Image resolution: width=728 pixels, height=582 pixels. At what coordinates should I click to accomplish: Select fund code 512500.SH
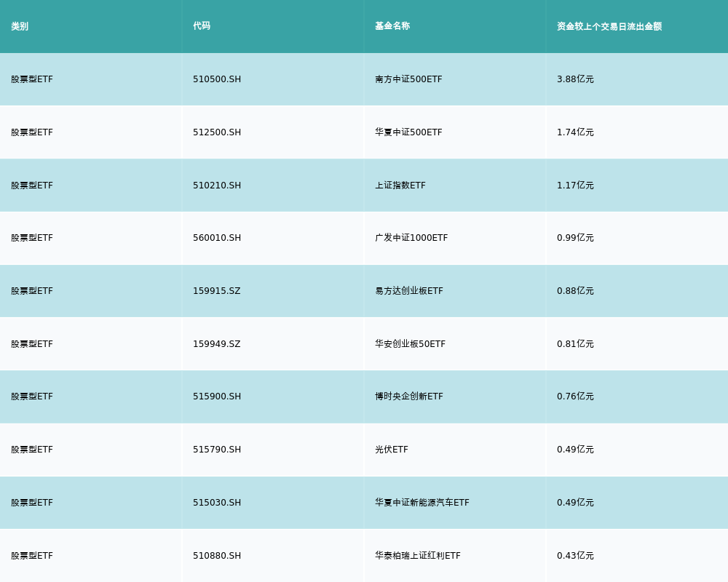(217, 132)
